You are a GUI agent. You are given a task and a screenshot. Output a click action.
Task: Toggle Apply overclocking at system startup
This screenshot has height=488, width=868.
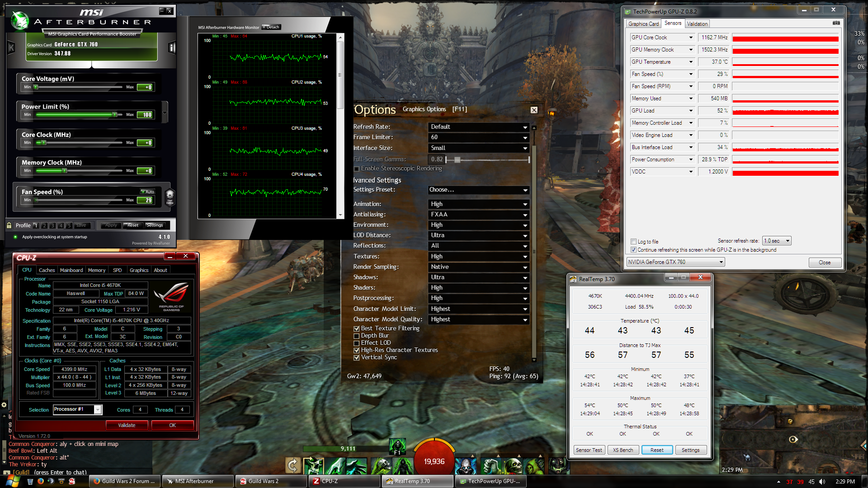click(x=15, y=237)
